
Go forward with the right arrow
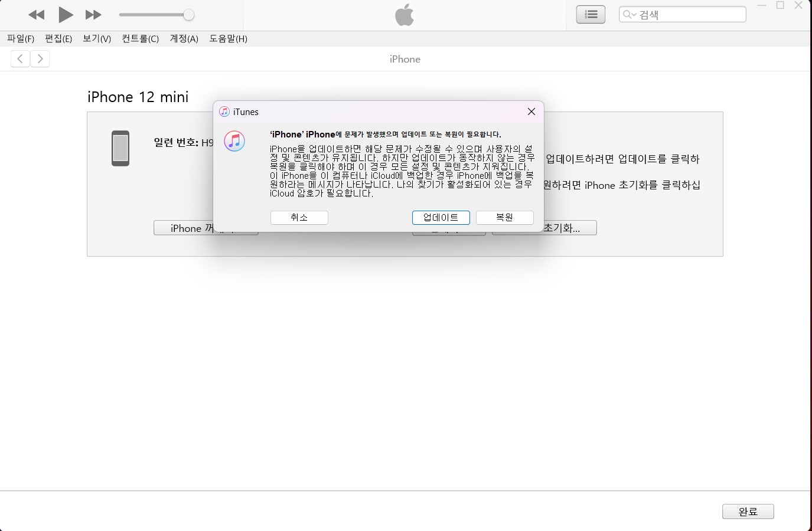point(40,58)
